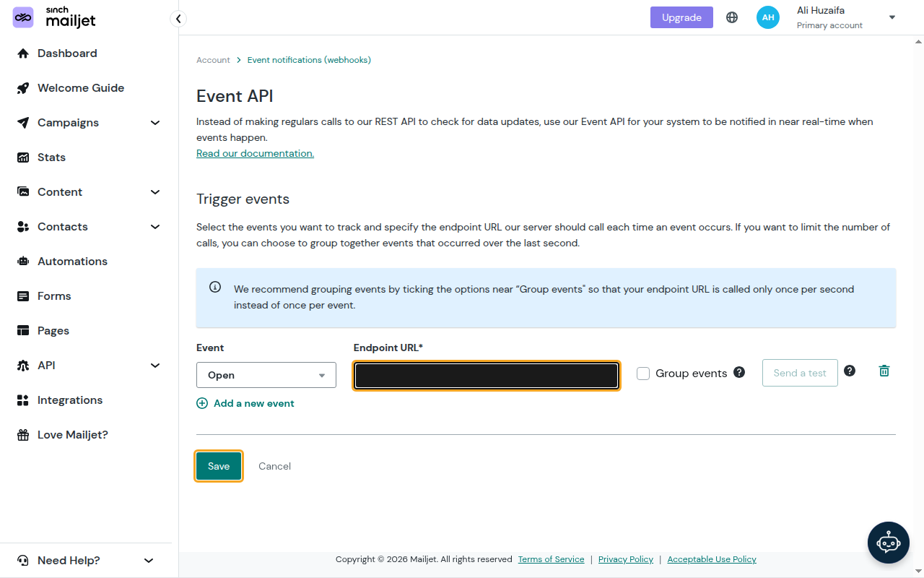The height and width of the screenshot is (578, 924).
Task: Click the Dashboard home icon
Action: click(x=23, y=53)
